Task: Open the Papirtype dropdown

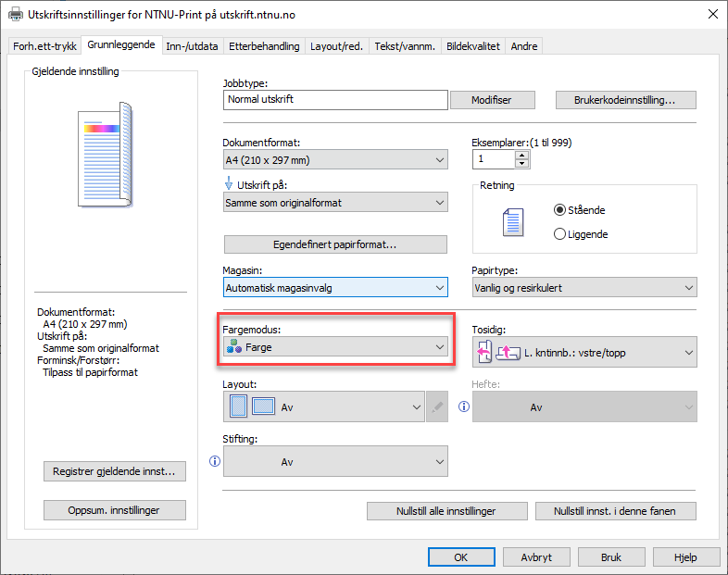Action: [x=584, y=288]
